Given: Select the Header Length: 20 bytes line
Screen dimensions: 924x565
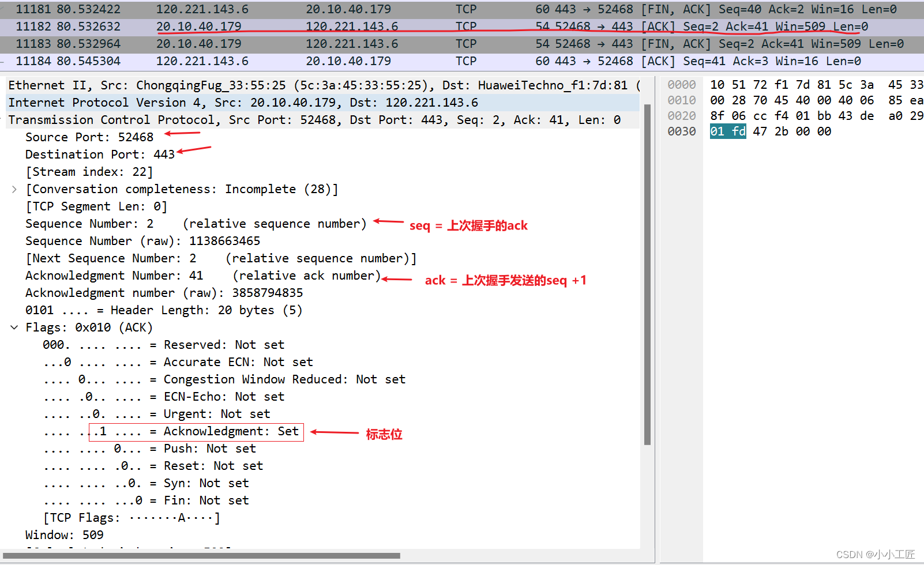Looking at the screenshot, I should (164, 310).
